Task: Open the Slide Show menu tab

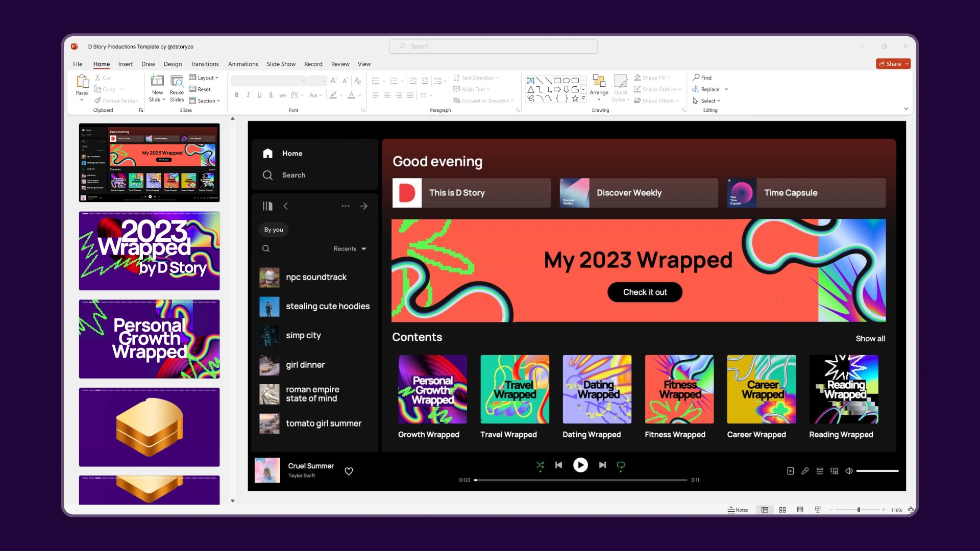Action: (281, 64)
